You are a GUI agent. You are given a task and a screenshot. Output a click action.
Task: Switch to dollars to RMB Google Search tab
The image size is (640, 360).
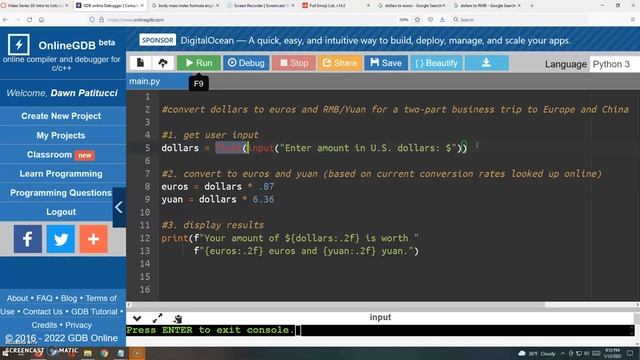487,6
